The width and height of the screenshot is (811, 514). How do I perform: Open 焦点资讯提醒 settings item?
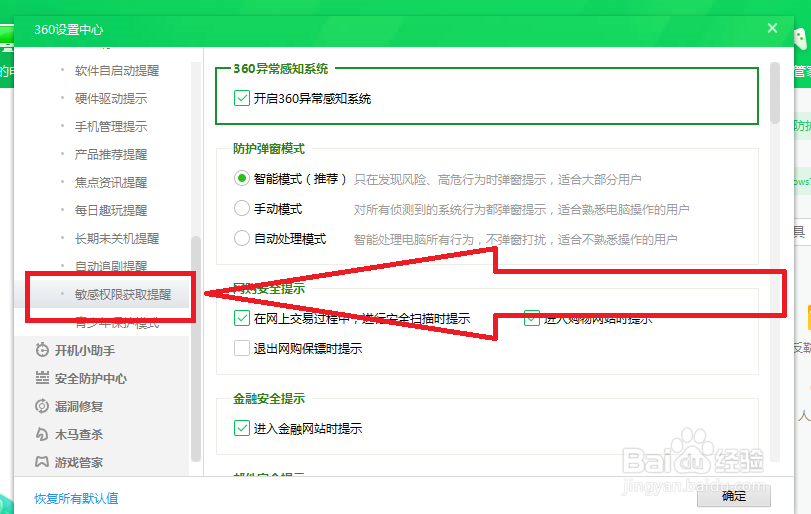coord(111,182)
